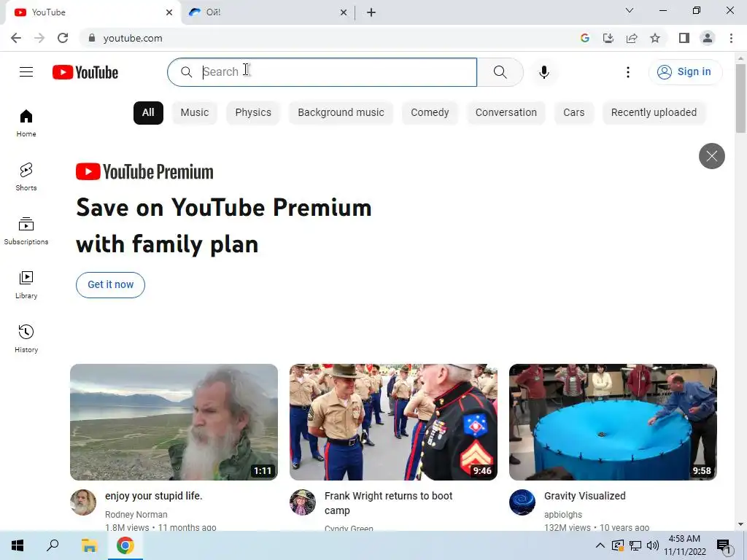Reload the YouTube page
Viewport: 747px width, 560px height.
(63, 38)
